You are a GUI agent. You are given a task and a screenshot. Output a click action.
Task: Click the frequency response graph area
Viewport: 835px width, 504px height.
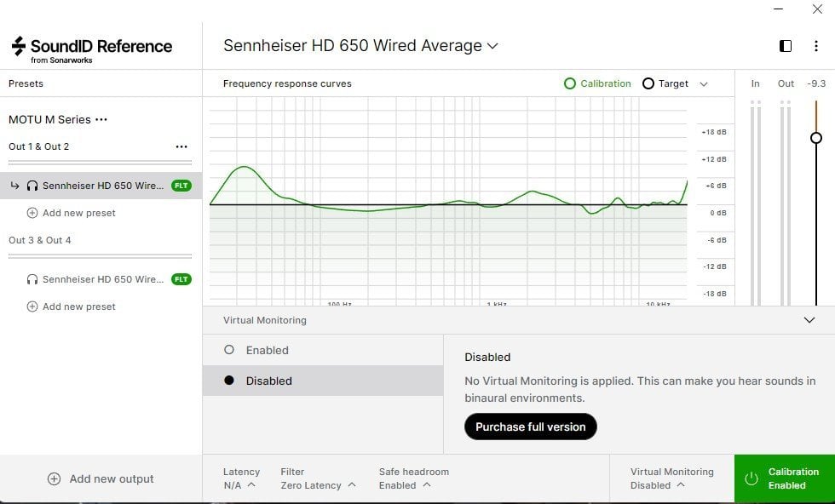448,201
